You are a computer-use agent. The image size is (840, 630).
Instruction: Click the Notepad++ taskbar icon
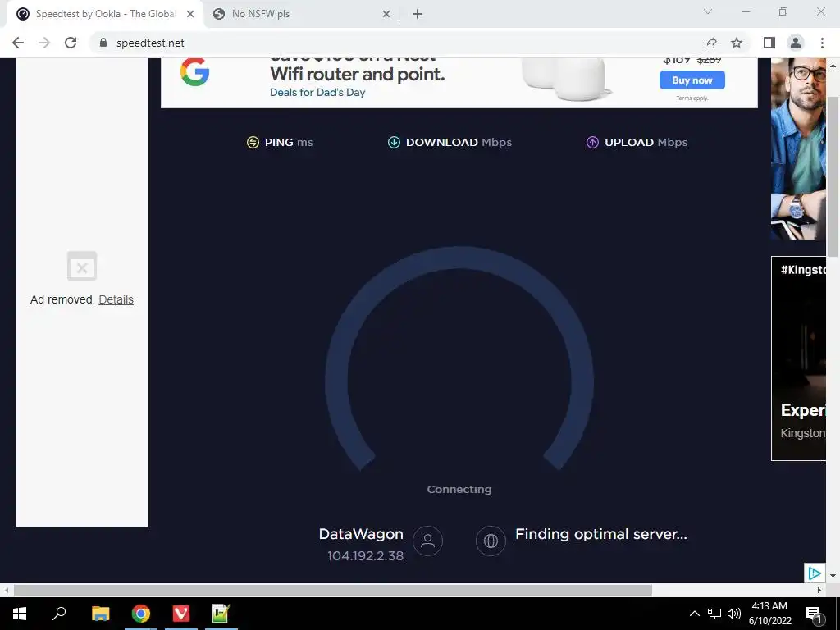click(x=221, y=614)
